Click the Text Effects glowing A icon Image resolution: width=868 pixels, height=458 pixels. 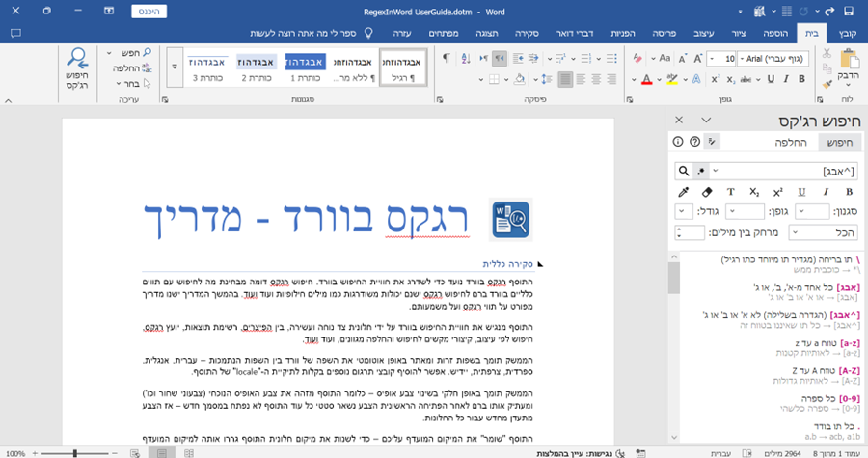pos(696,79)
